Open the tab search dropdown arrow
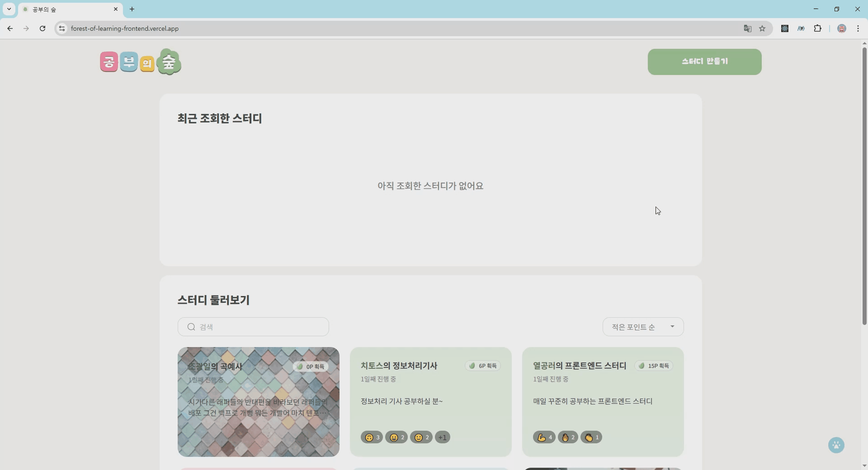This screenshot has width=868, height=470. (x=9, y=9)
